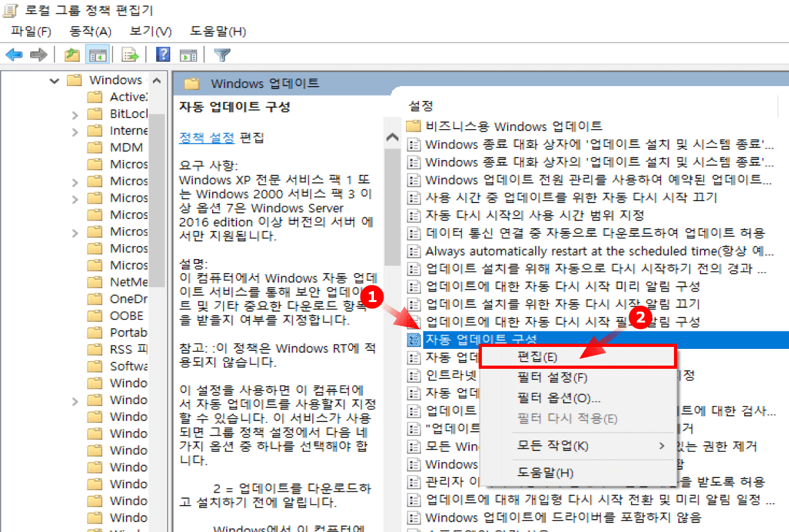Click the OOBE folder icon in tree

tap(95, 315)
